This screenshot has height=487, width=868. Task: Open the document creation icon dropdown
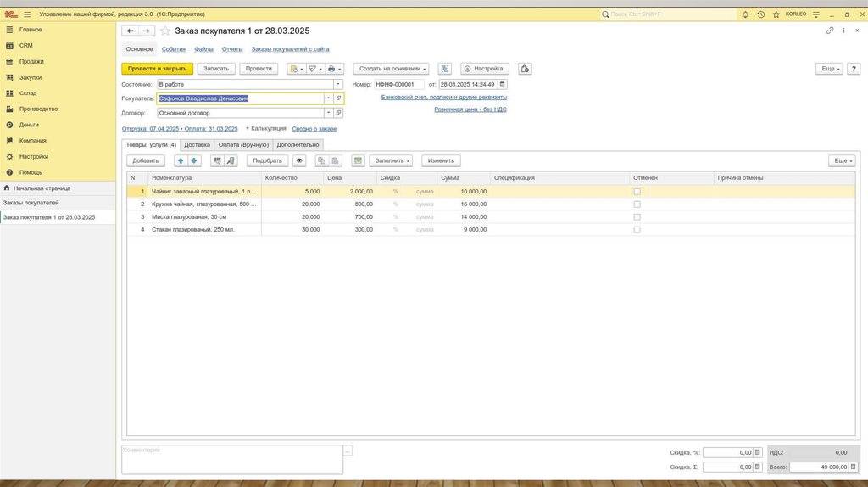[x=296, y=69]
